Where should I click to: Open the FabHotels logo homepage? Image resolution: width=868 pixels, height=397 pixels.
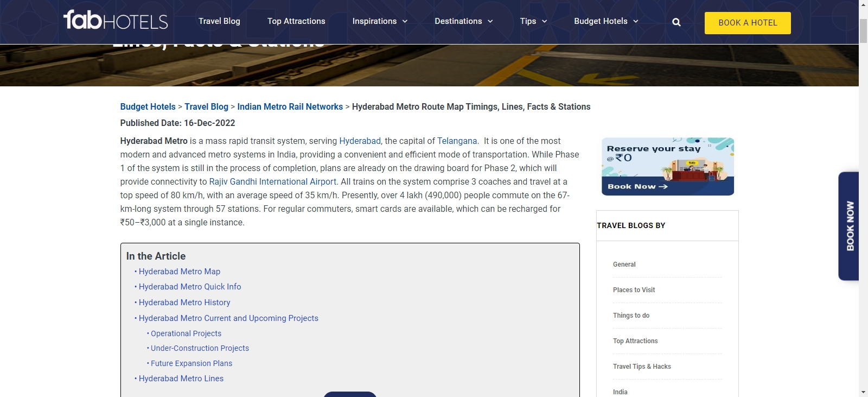tap(116, 20)
